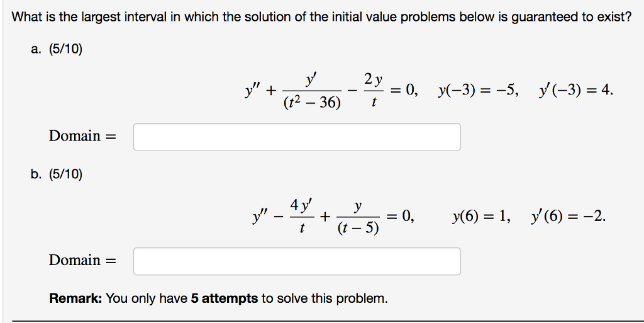Image resolution: width=644 pixels, height=323 pixels.
Task: Click the 4y′ over t fraction
Action: 301,216
